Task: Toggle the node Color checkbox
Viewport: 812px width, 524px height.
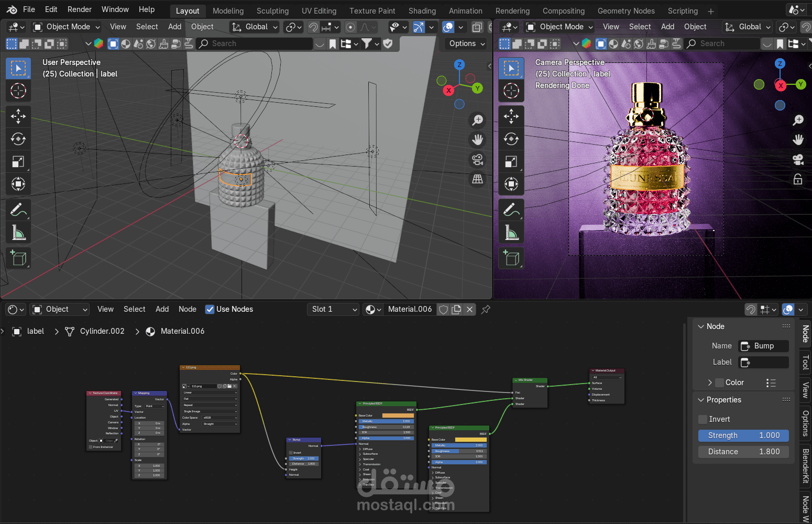Action: click(720, 383)
